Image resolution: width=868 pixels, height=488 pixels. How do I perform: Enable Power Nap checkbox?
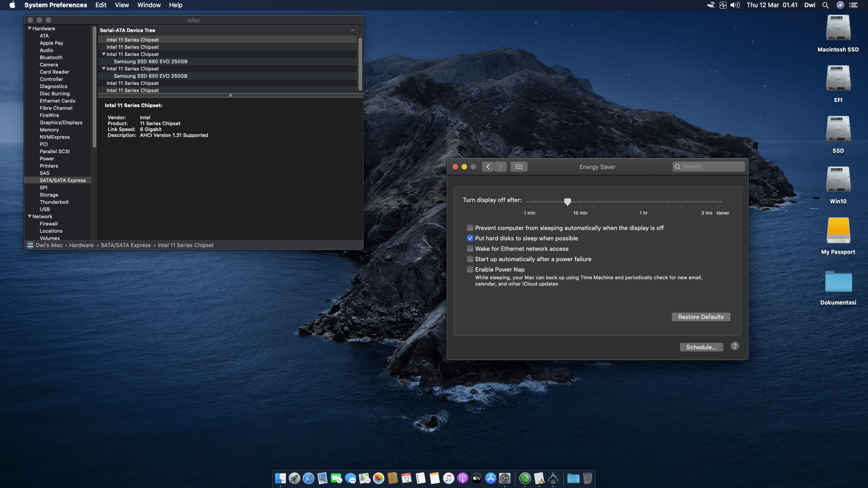coord(470,269)
